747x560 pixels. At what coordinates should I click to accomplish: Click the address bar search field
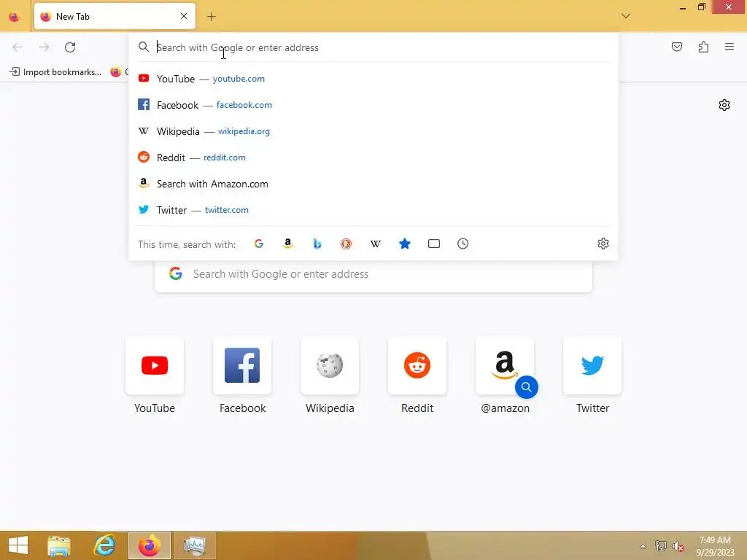pos(373,47)
